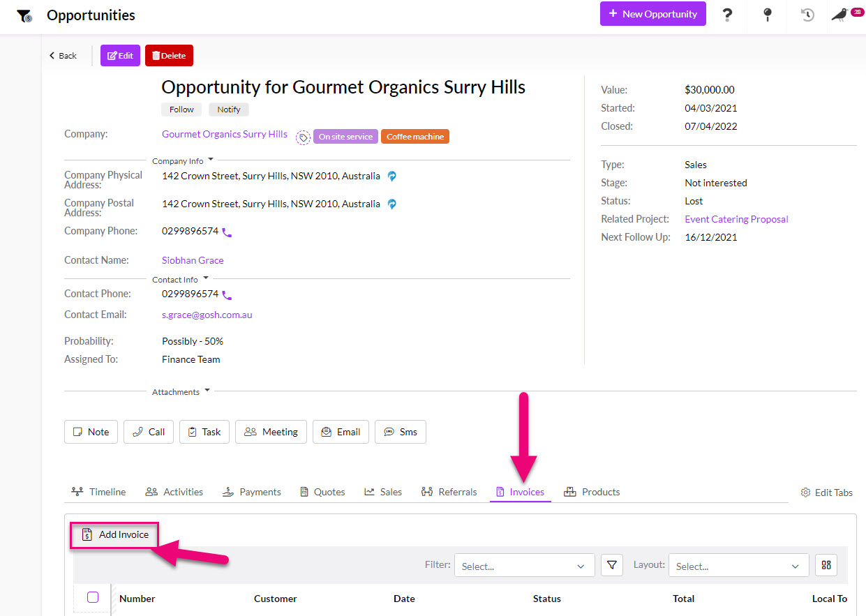The width and height of the screenshot is (866, 616).
Task: Switch to the Referrals tab
Action: coord(449,492)
